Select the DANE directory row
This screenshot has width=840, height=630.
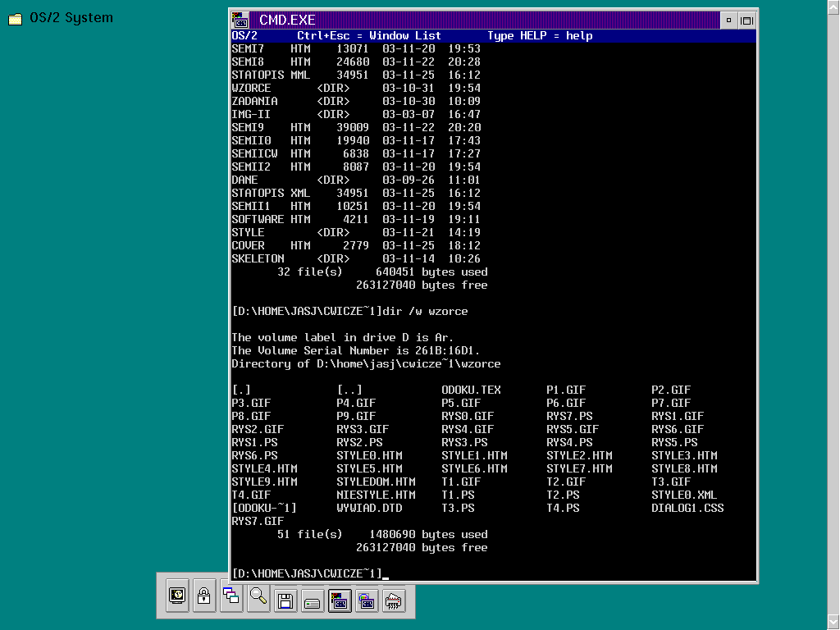point(356,180)
